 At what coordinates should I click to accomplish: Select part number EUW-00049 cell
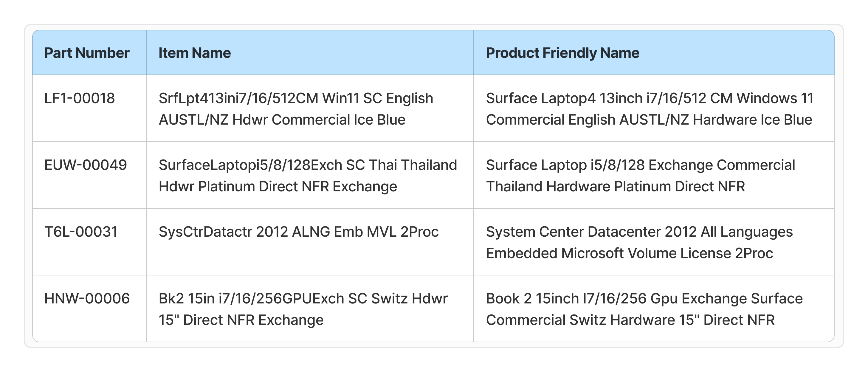[86, 165]
